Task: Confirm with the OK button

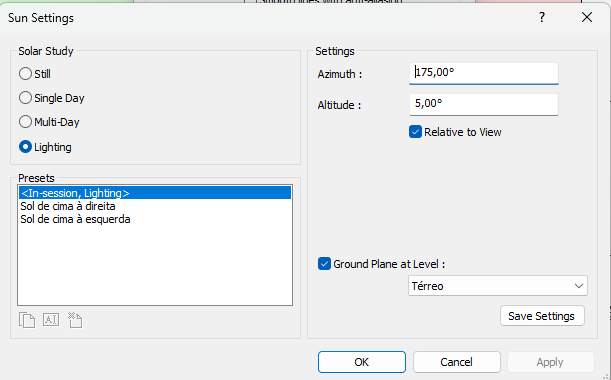Action: pyautogui.click(x=362, y=362)
